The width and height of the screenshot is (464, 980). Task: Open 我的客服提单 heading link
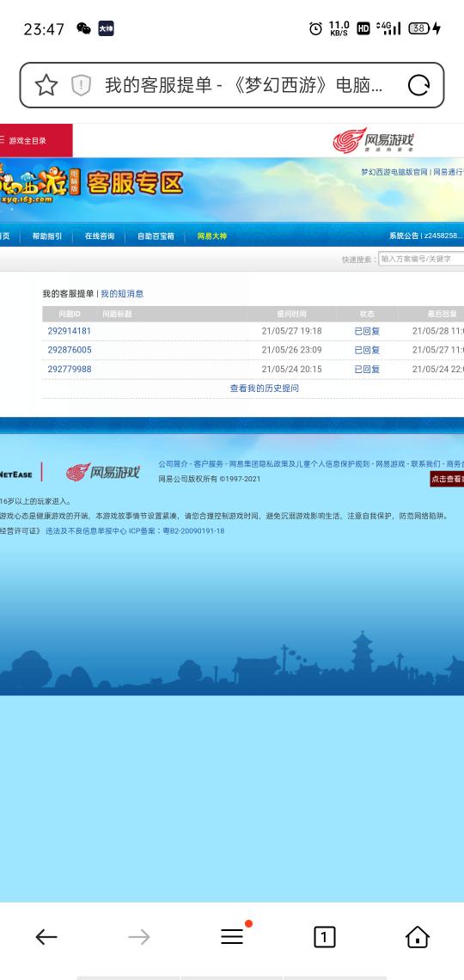click(68, 294)
